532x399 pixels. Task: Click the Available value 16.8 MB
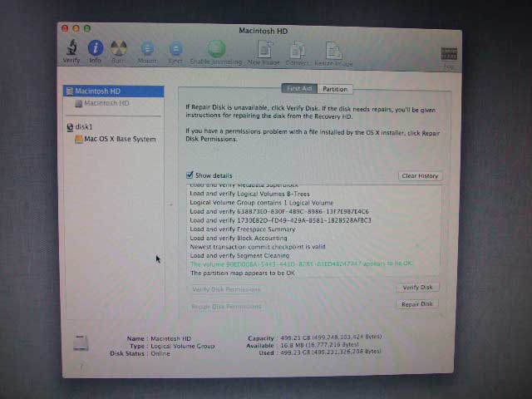(319, 345)
